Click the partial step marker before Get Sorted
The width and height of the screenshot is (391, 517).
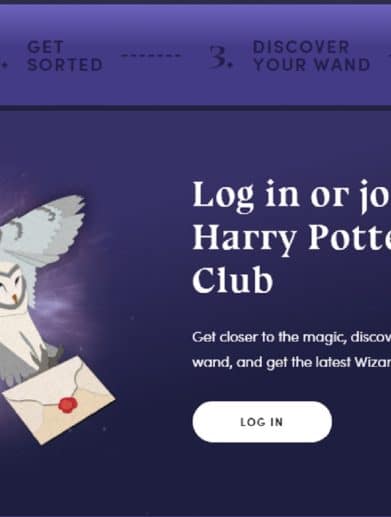click(x=4, y=63)
